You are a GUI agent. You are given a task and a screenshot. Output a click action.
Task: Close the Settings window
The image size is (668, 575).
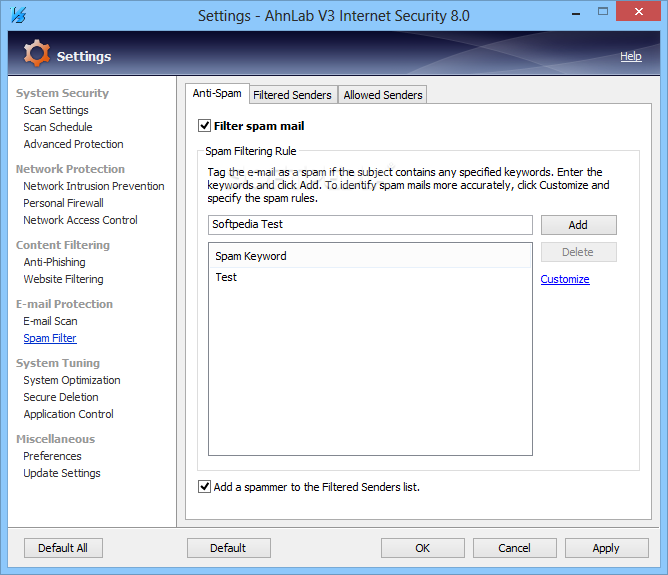coord(638,12)
